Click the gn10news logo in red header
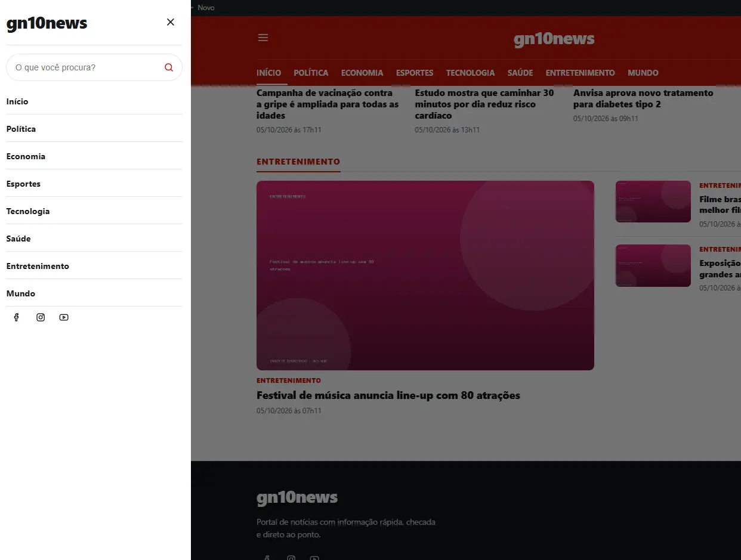Screen dimensions: 741x560 [554, 39]
